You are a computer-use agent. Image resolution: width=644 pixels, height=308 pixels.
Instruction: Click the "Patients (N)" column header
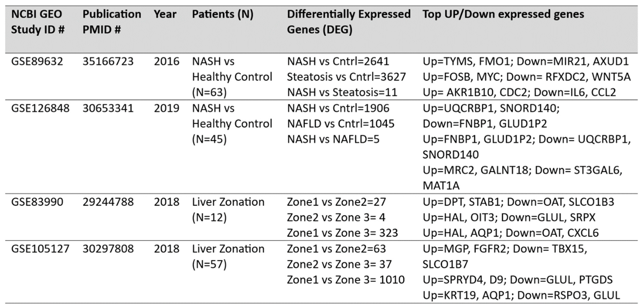pos(223,14)
